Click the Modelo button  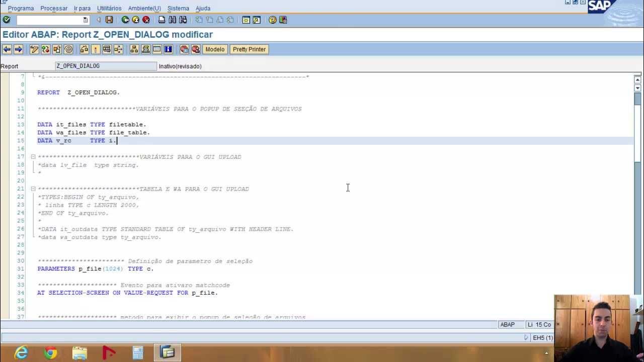215,49
